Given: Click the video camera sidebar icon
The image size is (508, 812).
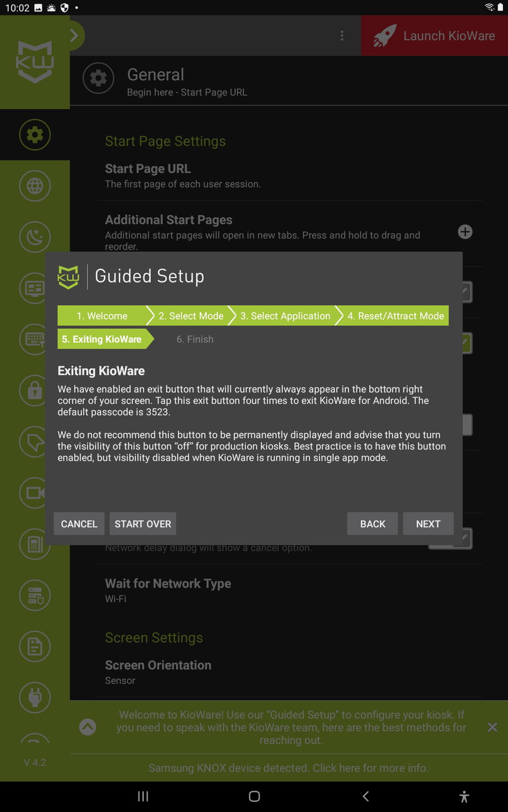Looking at the screenshot, I should tap(35, 493).
